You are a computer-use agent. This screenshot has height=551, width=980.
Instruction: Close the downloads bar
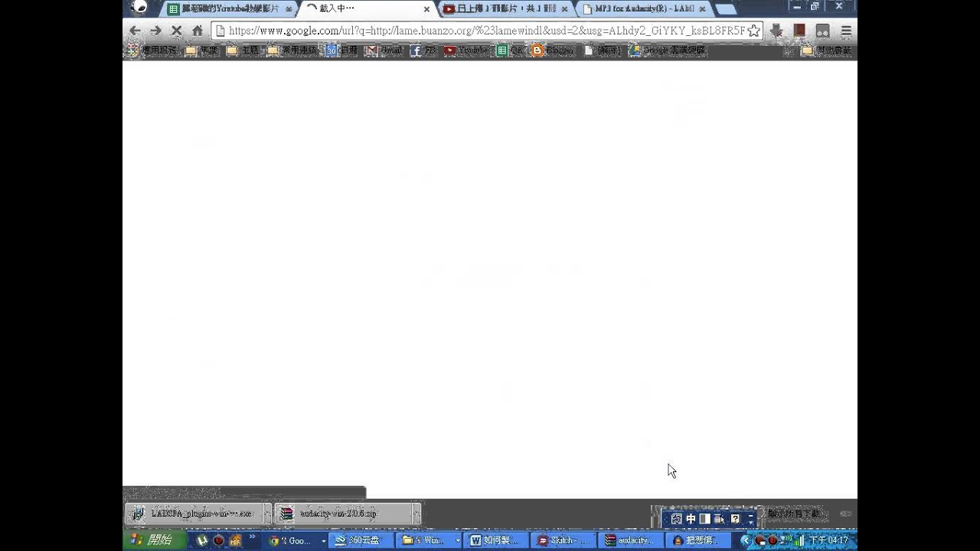(846, 514)
